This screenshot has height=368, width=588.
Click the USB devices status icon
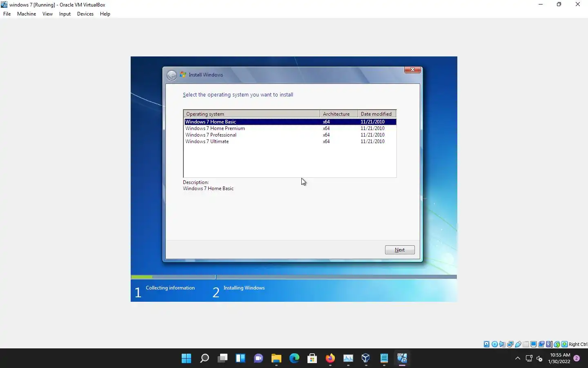pos(518,344)
